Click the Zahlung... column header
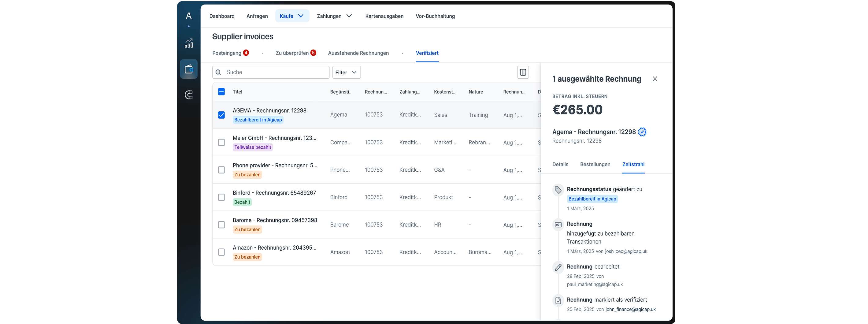The width and height of the screenshot is (868, 324). click(410, 92)
